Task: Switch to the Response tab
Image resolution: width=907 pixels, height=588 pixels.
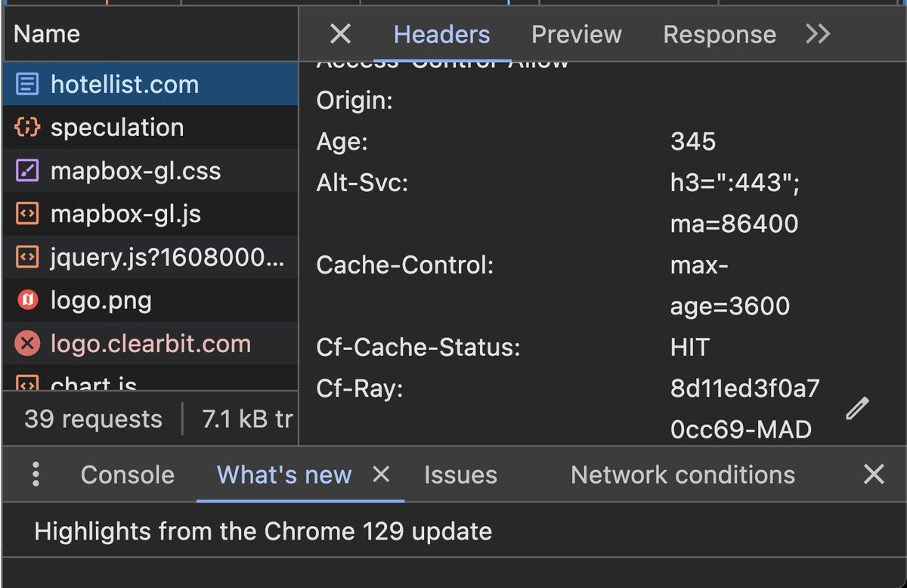Action: 719,34
